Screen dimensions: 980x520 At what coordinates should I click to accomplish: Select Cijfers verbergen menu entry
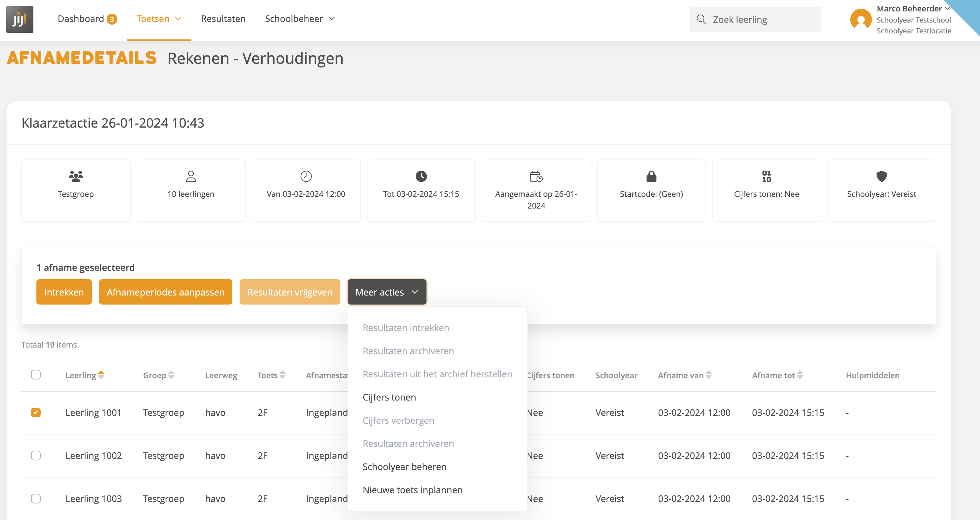point(398,420)
